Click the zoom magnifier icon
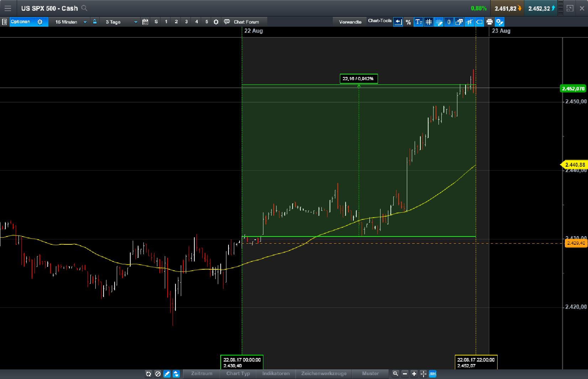588x379 pixels. pyautogui.click(x=395, y=374)
